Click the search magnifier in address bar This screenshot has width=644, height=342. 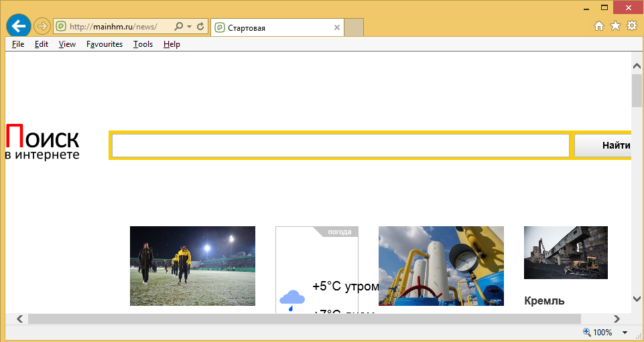pyautogui.click(x=178, y=27)
